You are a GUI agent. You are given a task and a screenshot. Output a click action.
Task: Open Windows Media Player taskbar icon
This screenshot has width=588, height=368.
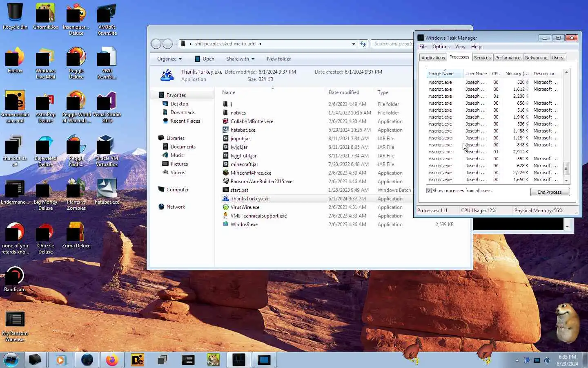coord(61,360)
